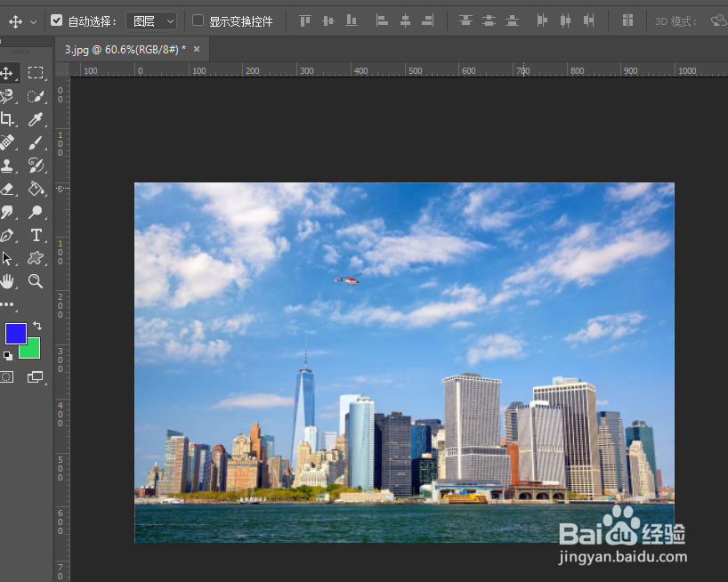Select the Clone Stamp tool

click(6, 166)
